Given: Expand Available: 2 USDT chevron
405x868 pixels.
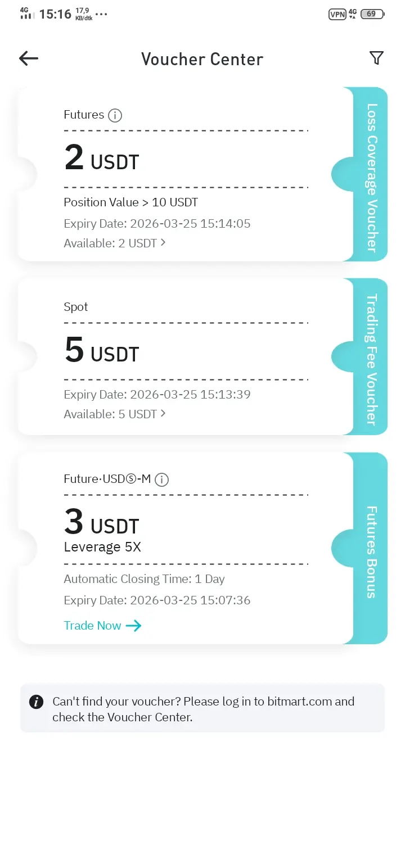Looking at the screenshot, I should (x=163, y=243).
